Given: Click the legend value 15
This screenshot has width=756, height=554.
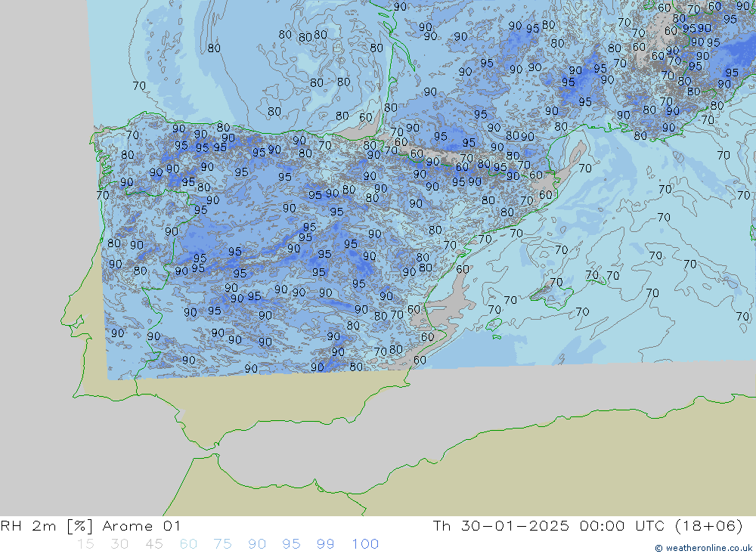Looking at the screenshot, I should point(85,544).
